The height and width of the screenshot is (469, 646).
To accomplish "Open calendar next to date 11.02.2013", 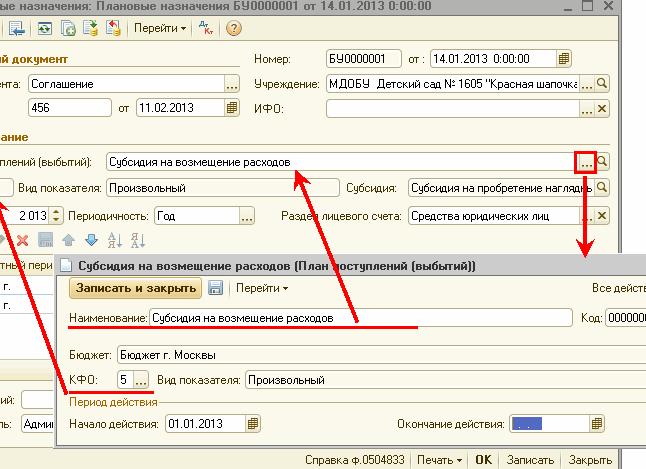I will point(232,107).
